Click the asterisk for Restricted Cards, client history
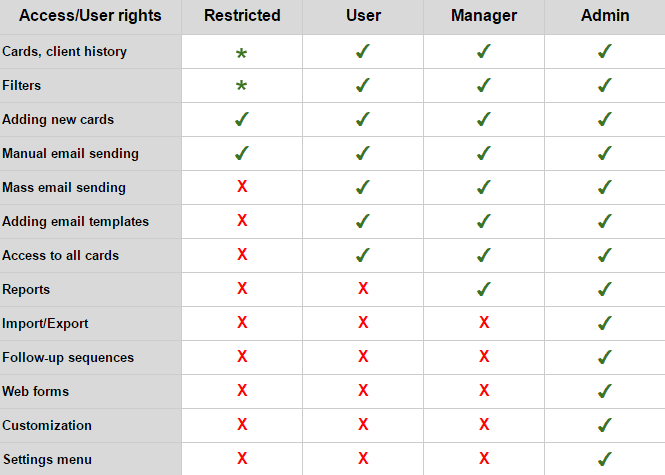This screenshot has height=475, width=665. pos(241,53)
